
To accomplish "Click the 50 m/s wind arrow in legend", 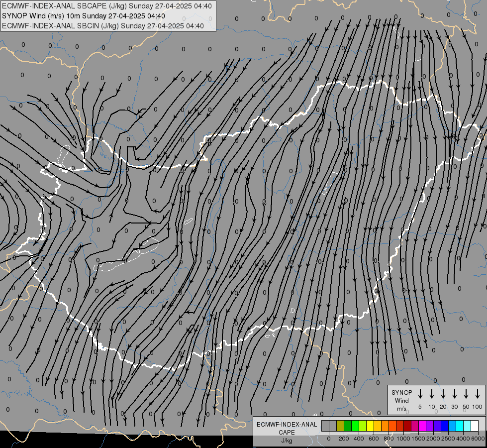I will coord(466,394).
